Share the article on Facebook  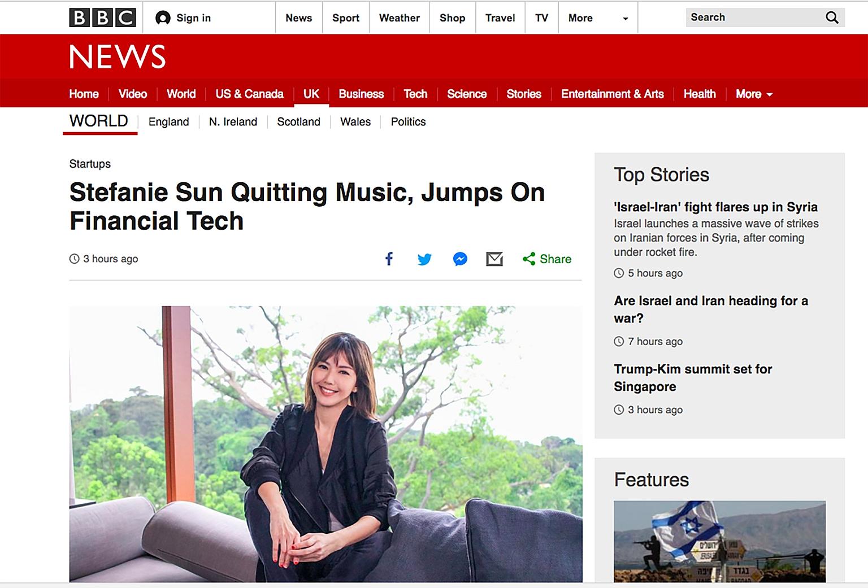click(389, 259)
